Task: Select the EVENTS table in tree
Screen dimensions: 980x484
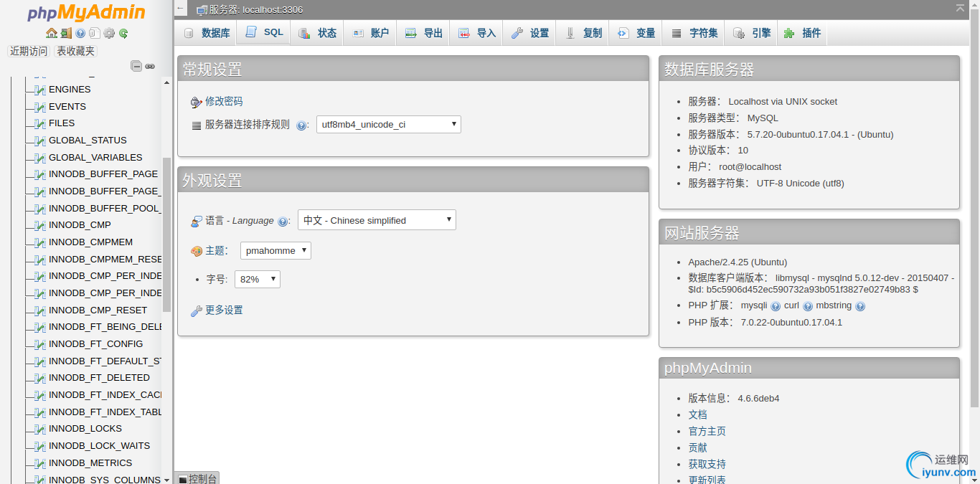Action: 67,107
